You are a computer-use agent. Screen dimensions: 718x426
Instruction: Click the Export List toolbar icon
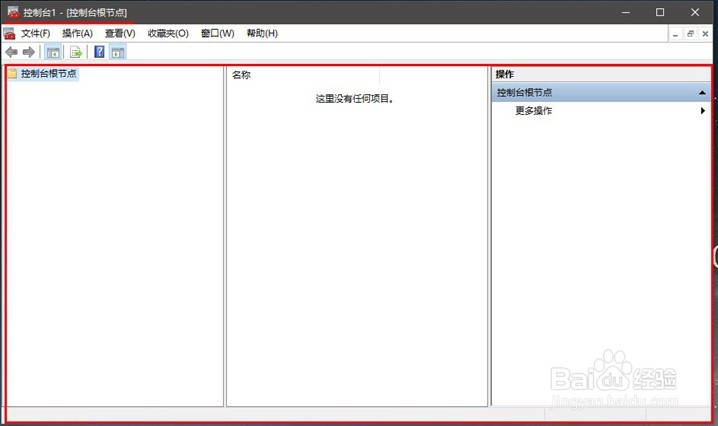tap(76, 53)
